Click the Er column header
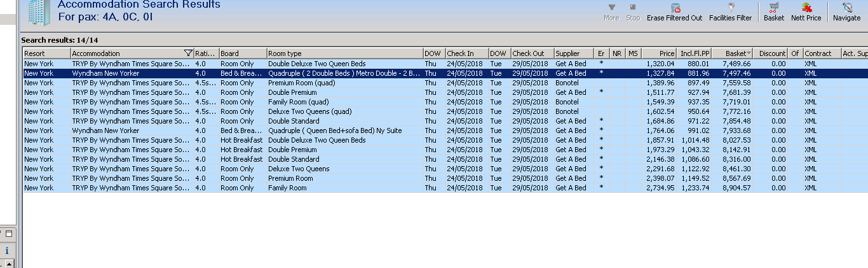Screen dimensions: 868x268 [x=602, y=53]
